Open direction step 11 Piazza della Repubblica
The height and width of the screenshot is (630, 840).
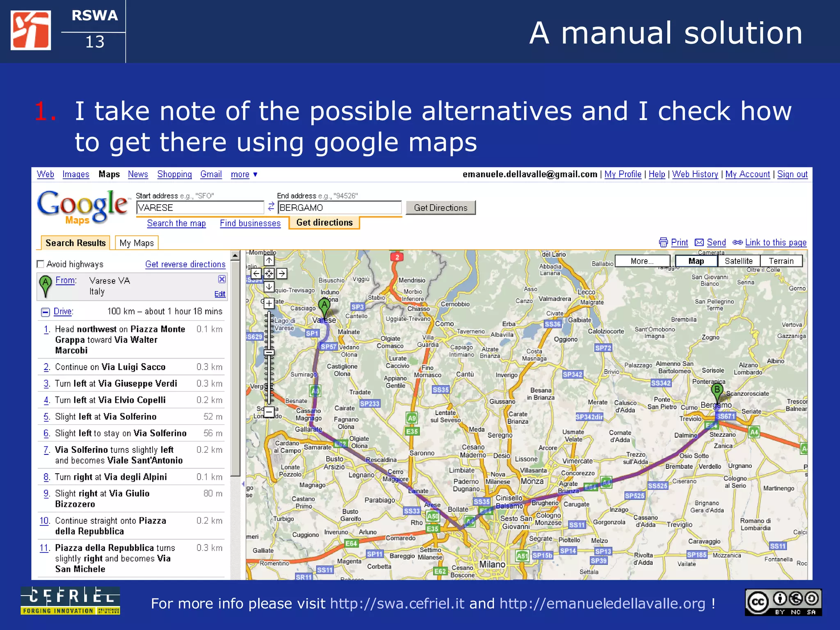[x=45, y=548]
